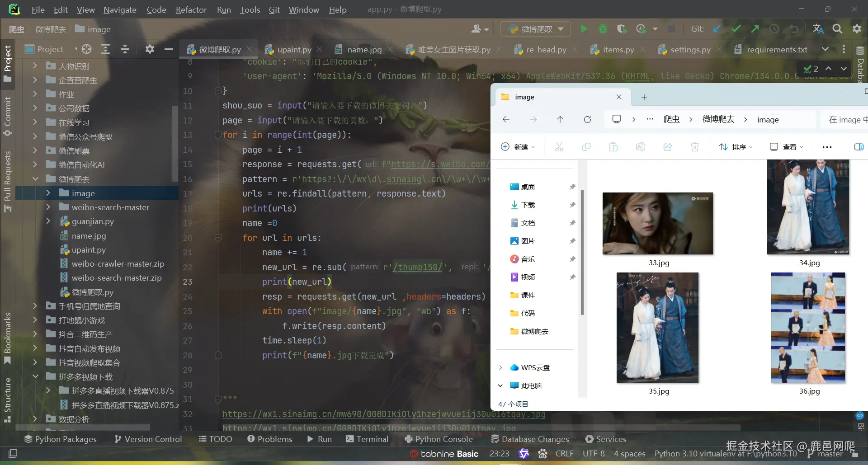Open Explorer 排序 sort dropdown
Viewport: 868px width, 465px height.
coord(736,147)
